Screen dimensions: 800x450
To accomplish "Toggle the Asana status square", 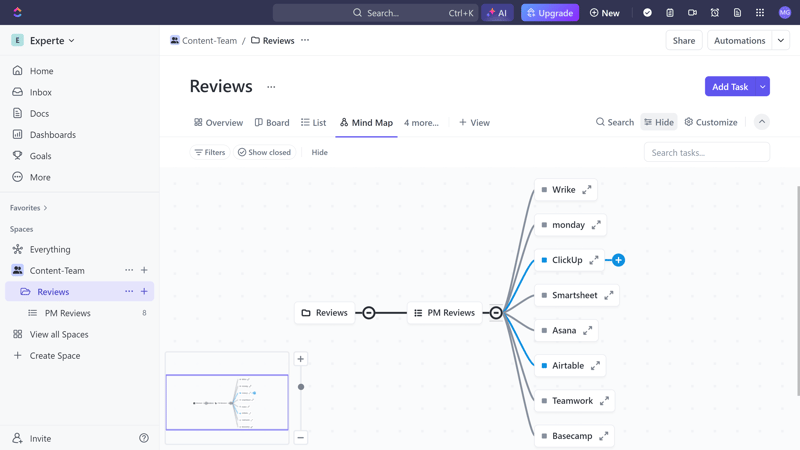I will tap(544, 331).
